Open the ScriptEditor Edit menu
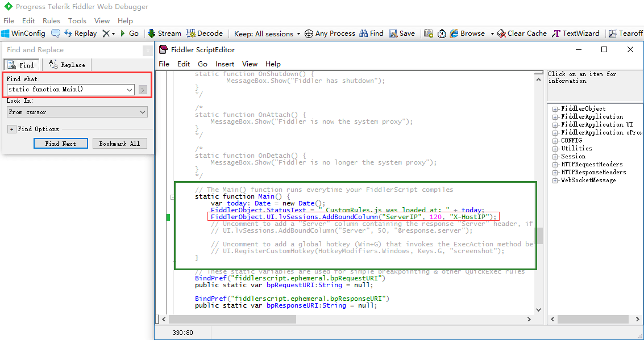This screenshot has width=644, height=340. (x=184, y=64)
